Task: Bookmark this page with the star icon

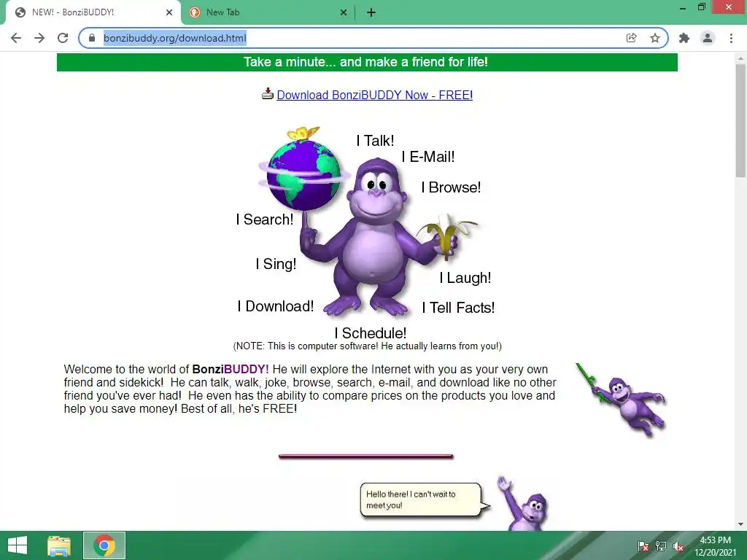Action: [655, 38]
